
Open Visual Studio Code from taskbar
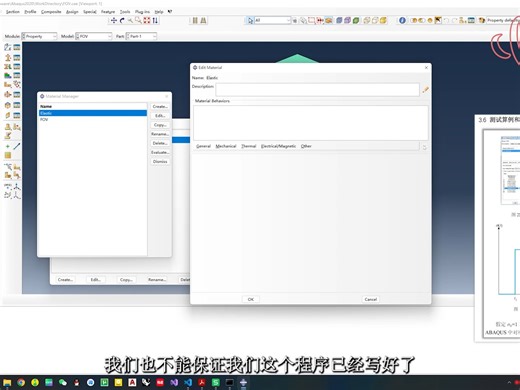(188, 383)
